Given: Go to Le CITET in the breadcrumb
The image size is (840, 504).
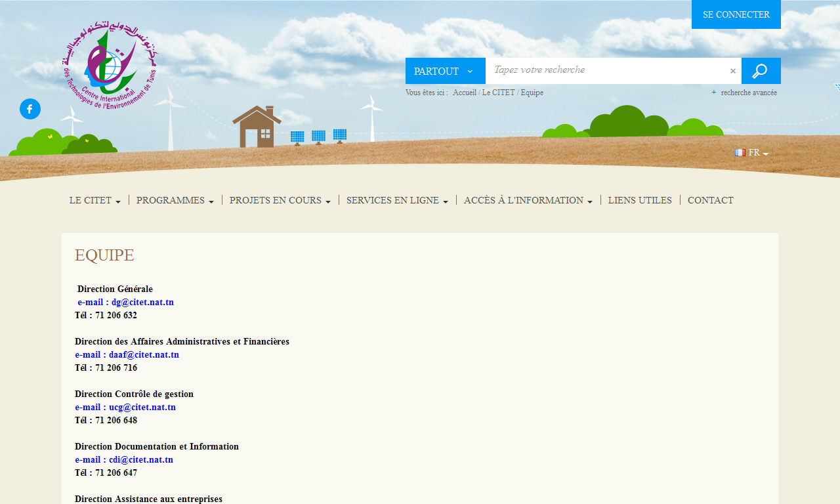Looking at the screenshot, I should point(498,93).
